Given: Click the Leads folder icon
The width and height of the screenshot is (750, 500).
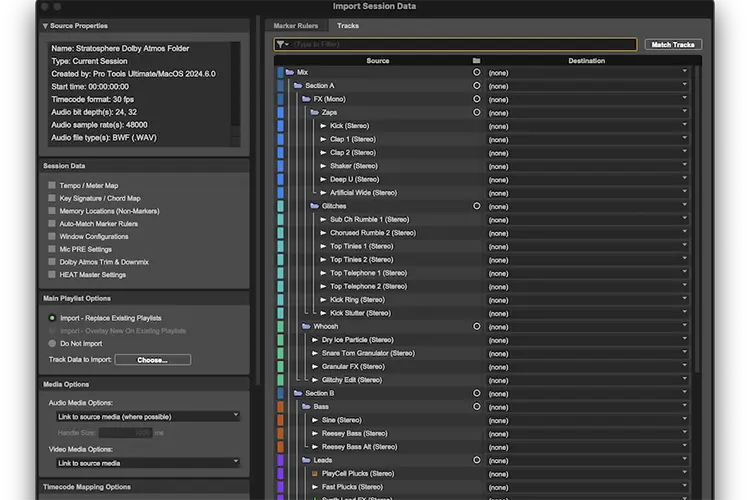Looking at the screenshot, I should click(306, 460).
